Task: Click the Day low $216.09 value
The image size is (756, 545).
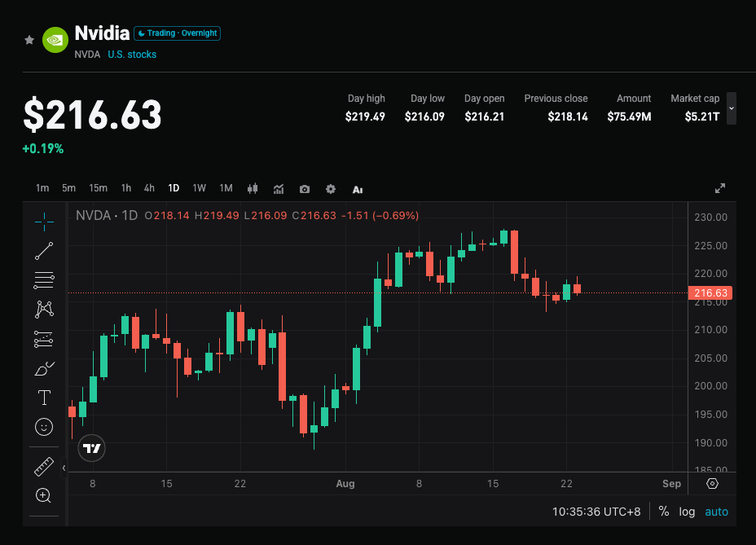Action: coord(424,116)
